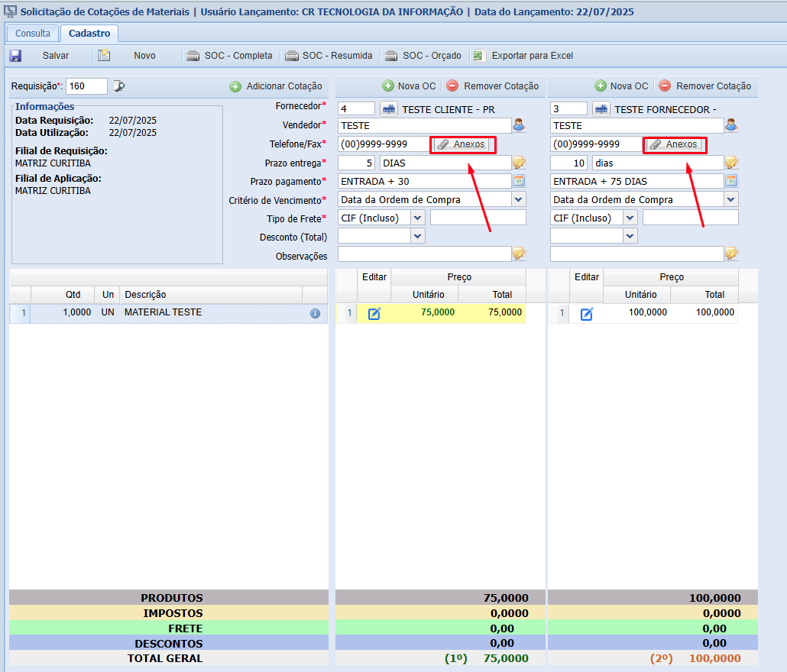This screenshot has width=787, height=672.
Task: Click the info icon on MATERIAL TESTE row
Action: pos(316,313)
